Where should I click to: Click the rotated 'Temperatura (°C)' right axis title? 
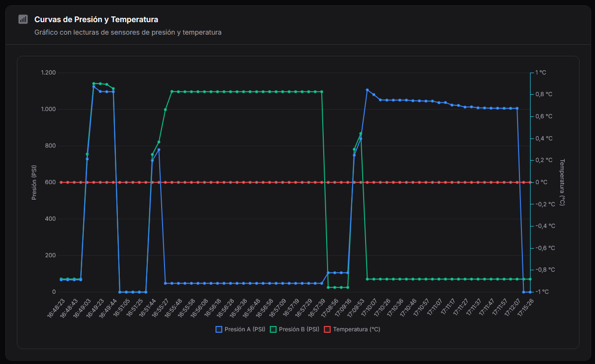(562, 182)
